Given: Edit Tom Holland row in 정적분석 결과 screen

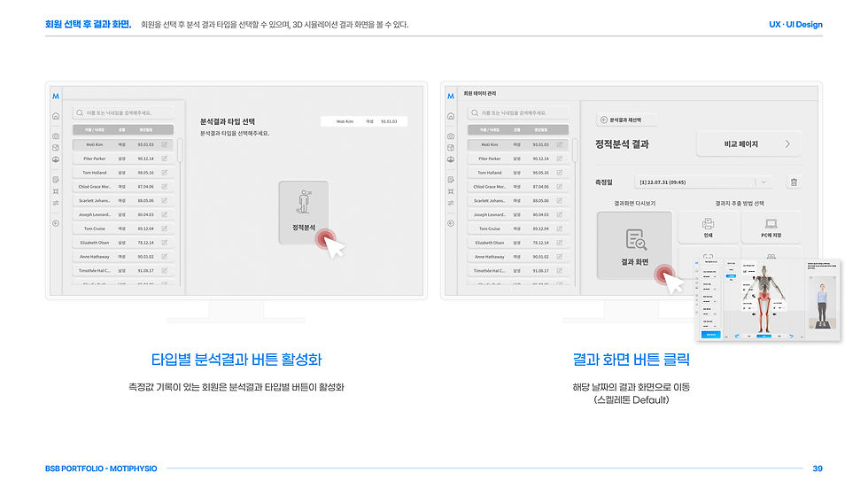Looking at the screenshot, I should (560, 173).
